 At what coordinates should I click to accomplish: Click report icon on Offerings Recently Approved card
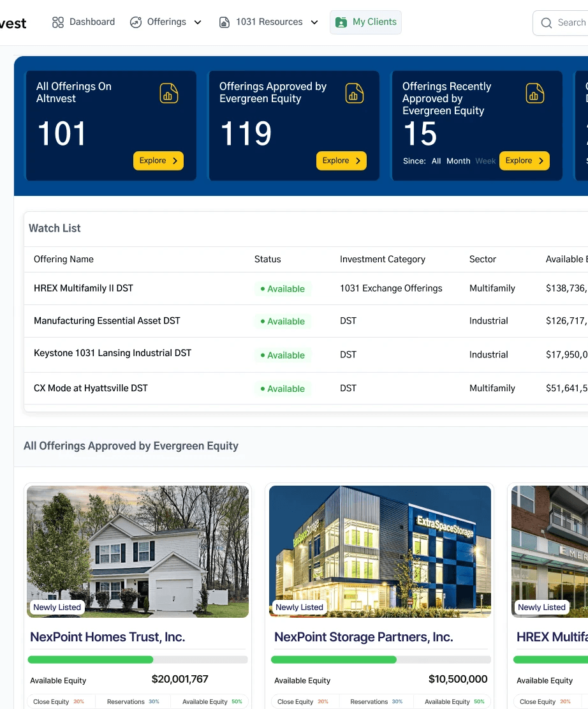tap(534, 93)
